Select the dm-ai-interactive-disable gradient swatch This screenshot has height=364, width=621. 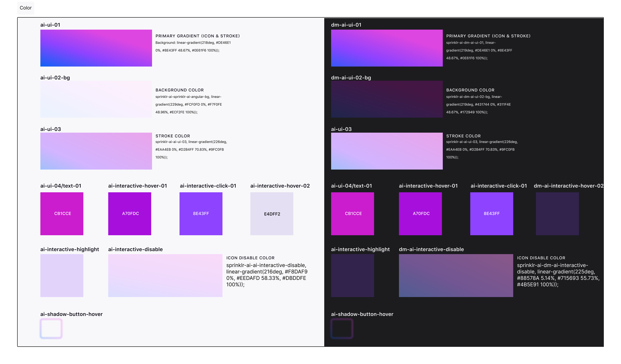point(456,275)
